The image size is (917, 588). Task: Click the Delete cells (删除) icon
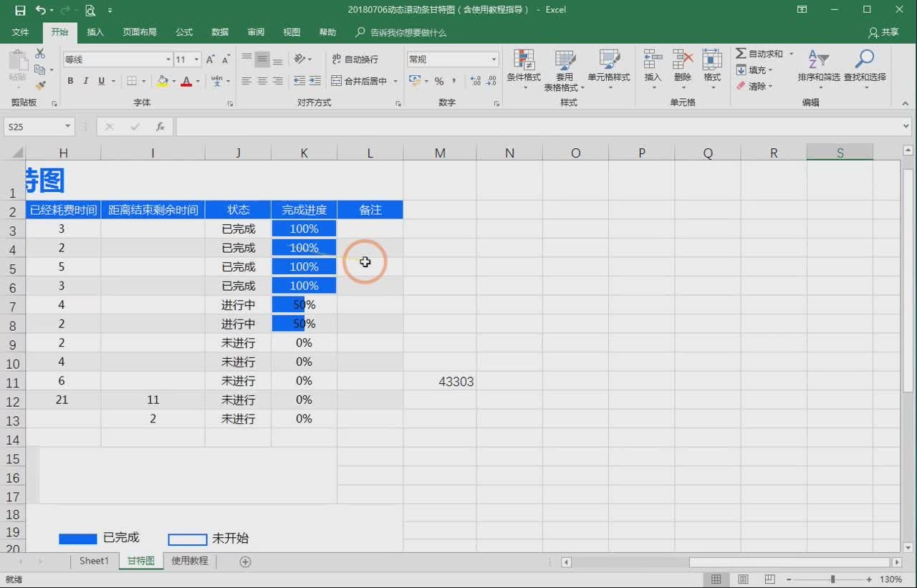click(x=683, y=59)
